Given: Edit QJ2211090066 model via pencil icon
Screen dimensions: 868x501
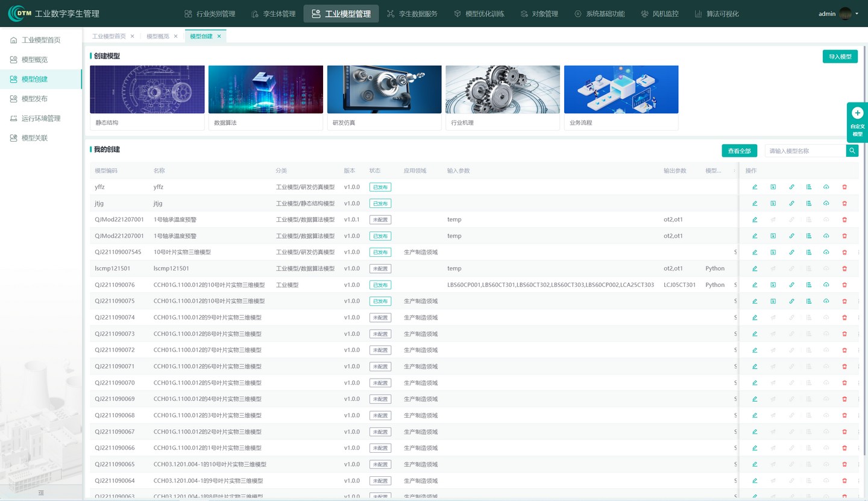Looking at the screenshot, I should 755,447.
